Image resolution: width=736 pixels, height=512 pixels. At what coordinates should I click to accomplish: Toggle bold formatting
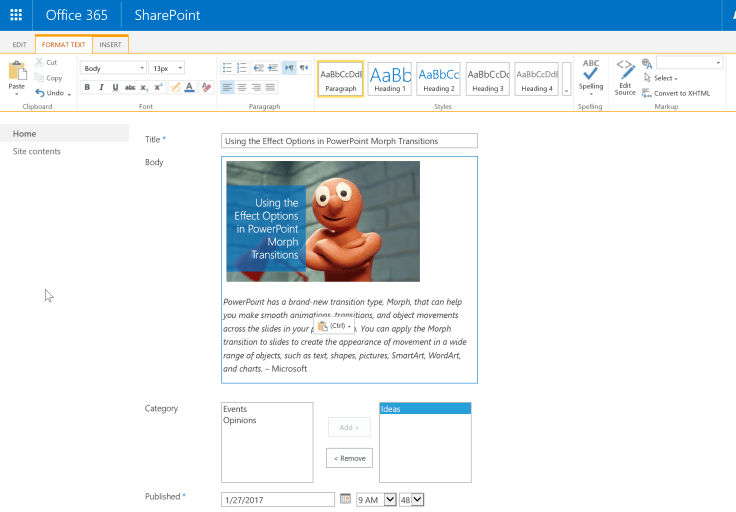coord(87,87)
